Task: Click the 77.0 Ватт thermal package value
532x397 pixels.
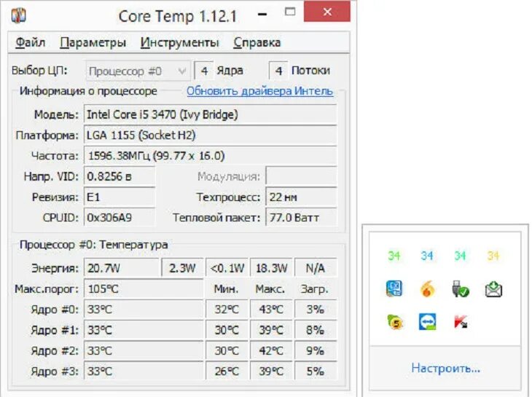Action: pyautogui.click(x=301, y=218)
